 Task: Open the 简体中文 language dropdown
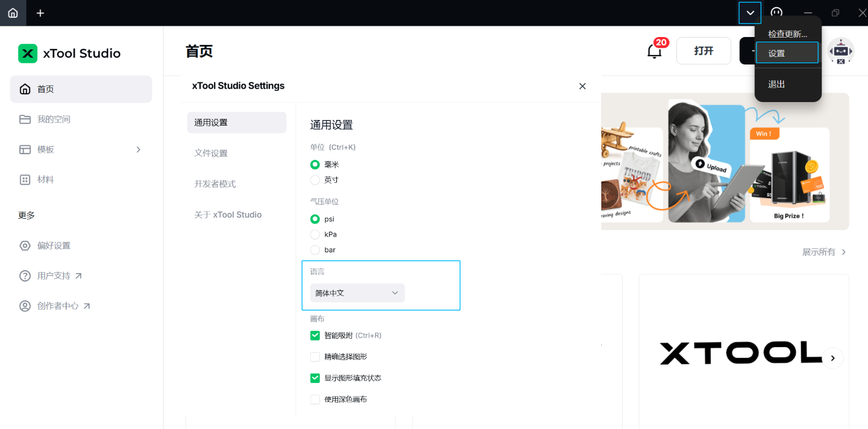coord(357,293)
